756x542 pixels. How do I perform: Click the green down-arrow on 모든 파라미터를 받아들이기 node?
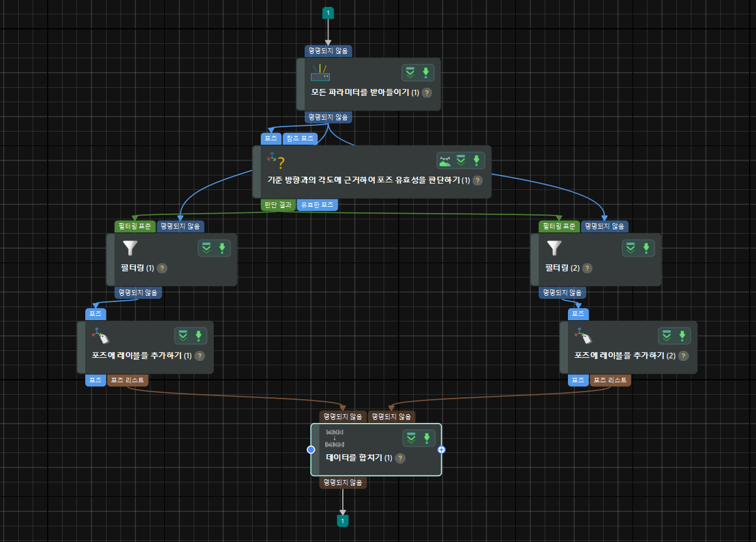(x=426, y=73)
